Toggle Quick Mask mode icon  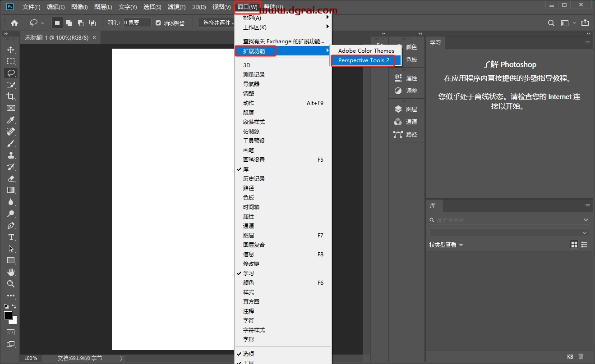[11, 332]
